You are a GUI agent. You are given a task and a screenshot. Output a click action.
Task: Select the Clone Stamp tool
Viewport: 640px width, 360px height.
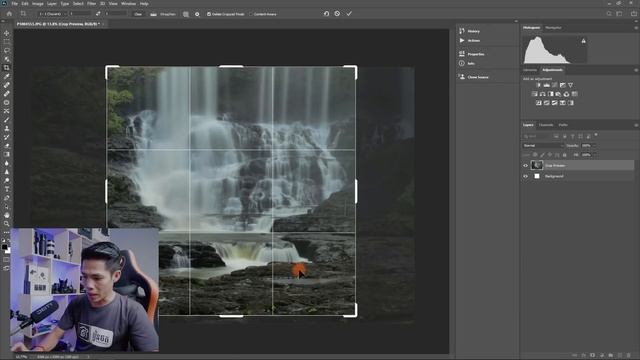(7, 128)
